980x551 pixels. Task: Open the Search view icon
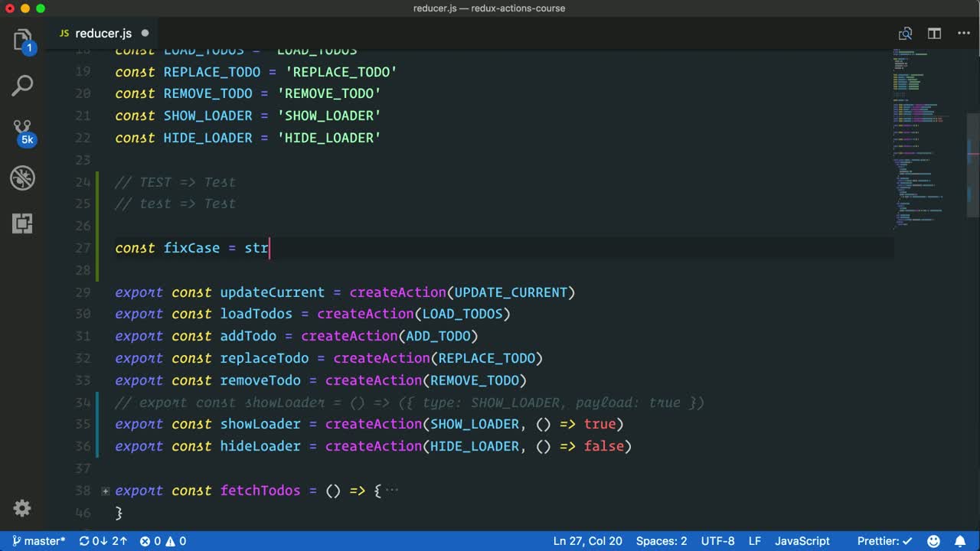[22, 86]
